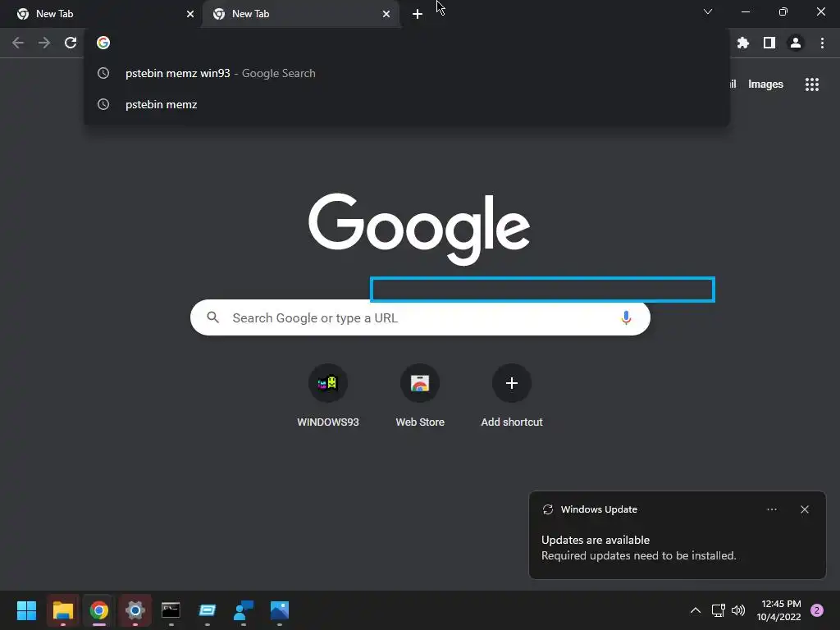The height and width of the screenshot is (630, 840).
Task: Open the tab search chevron
Action: tap(708, 11)
